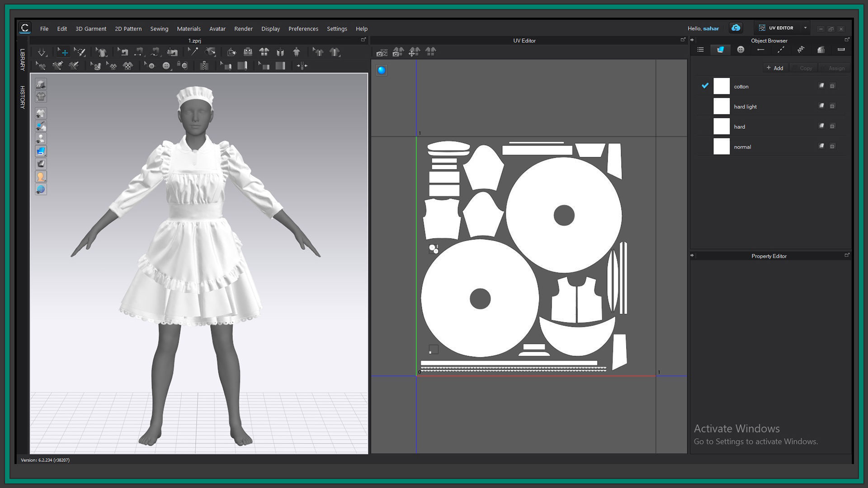Screen dimensions: 868x488
Task: Click the blue sphere icon in UV Editor
Action: (382, 70)
